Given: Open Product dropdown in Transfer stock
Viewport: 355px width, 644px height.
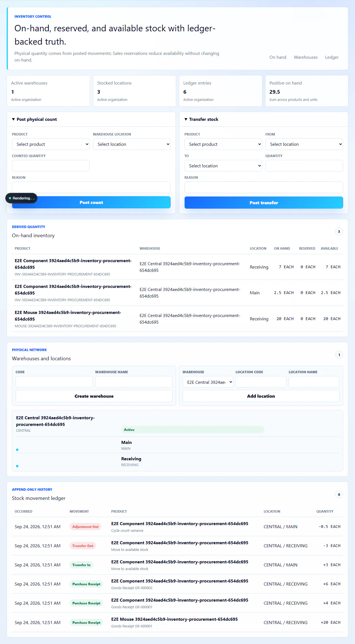Looking at the screenshot, I should [223, 144].
